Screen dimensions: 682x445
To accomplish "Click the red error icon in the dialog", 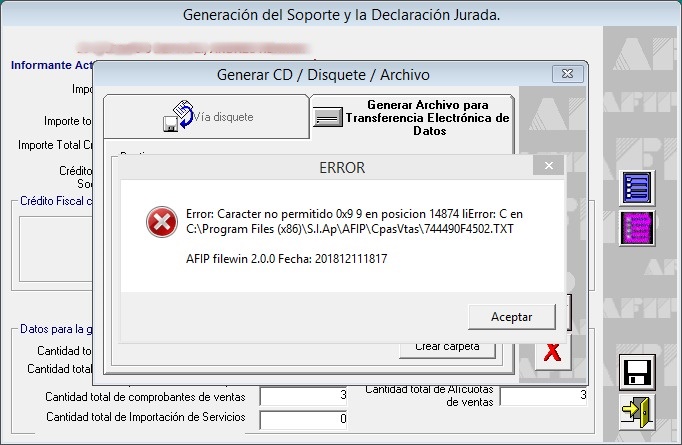I will (162, 222).
